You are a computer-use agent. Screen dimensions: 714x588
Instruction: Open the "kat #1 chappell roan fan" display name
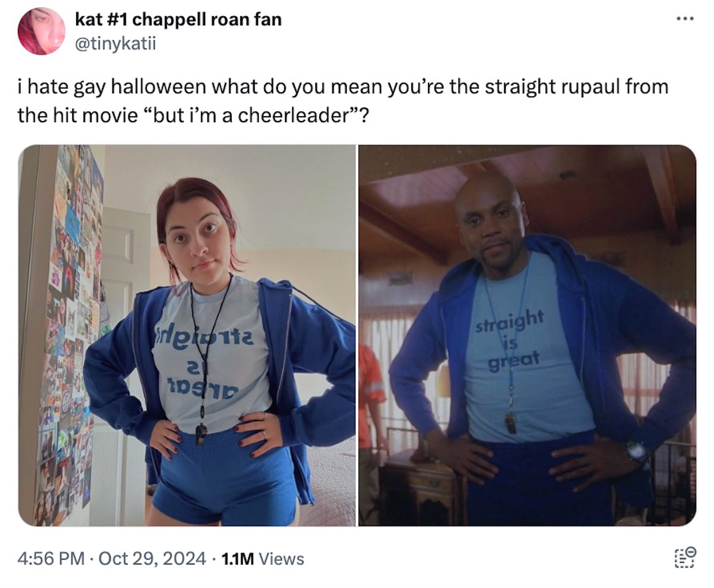pos(178,19)
